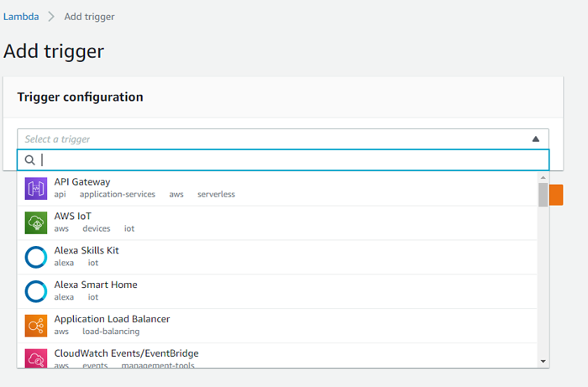The width and height of the screenshot is (588, 387).
Task: Click the Alexa Smart Home ring icon
Action: click(36, 291)
